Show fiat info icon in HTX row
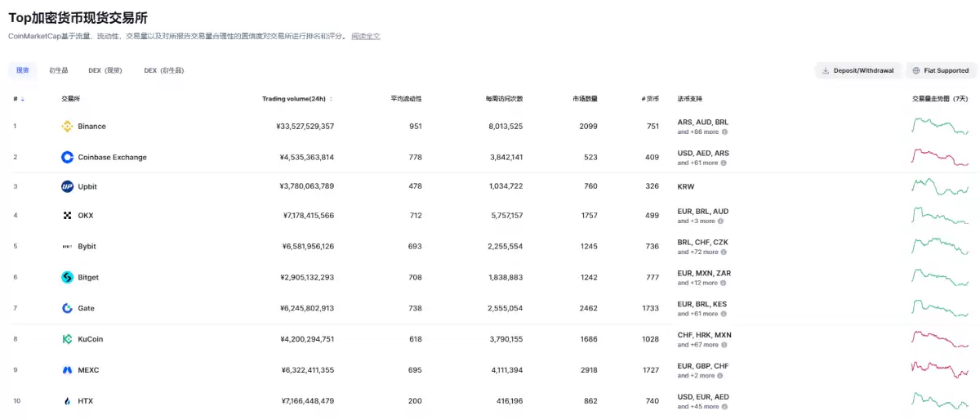 (724, 406)
